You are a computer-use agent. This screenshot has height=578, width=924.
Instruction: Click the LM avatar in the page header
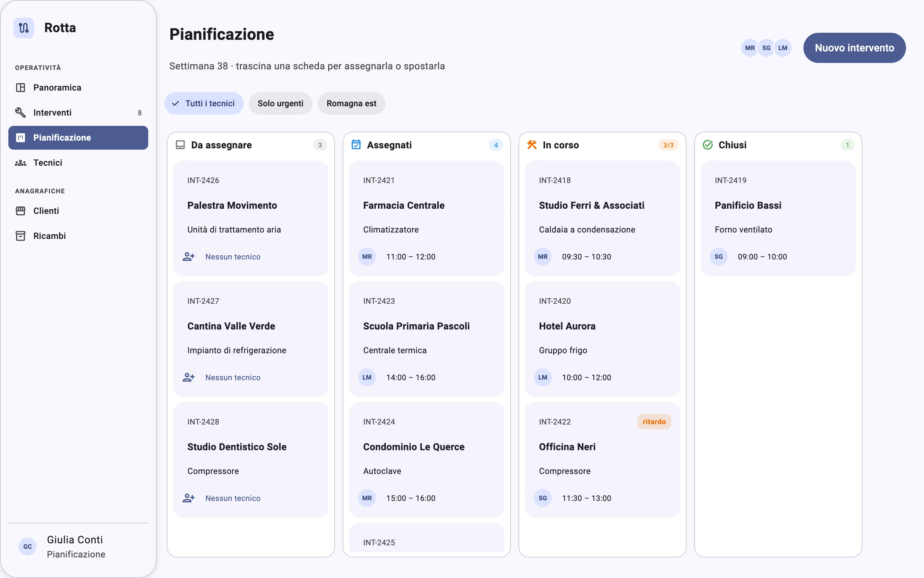783,48
